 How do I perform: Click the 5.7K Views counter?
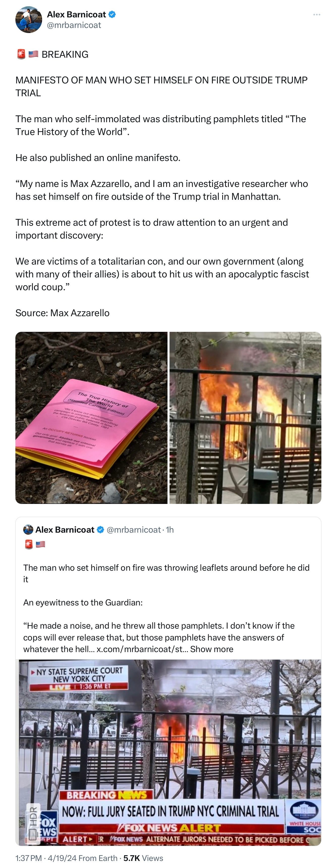point(143,858)
